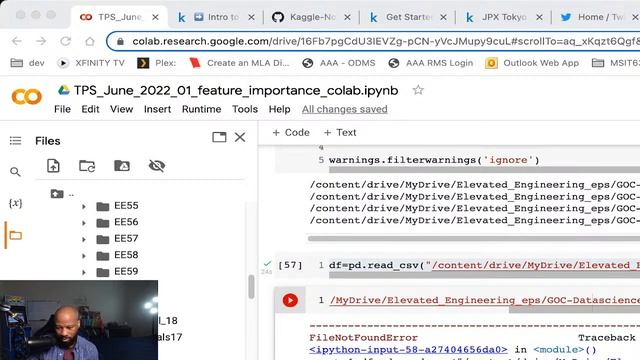640x360 pixels.
Task: Open the XFINITY TV bookmark
Action: (x=91, y=63)
